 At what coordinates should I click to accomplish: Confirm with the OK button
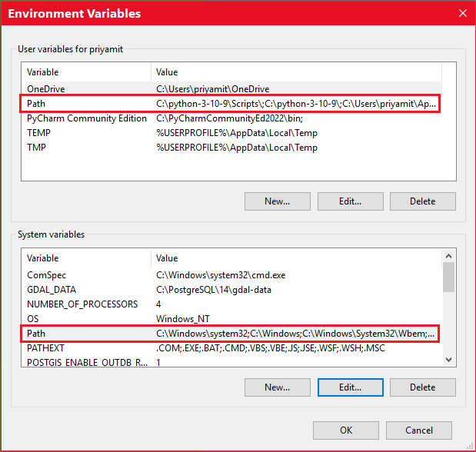pyautogui.click(x=346, y=430)
